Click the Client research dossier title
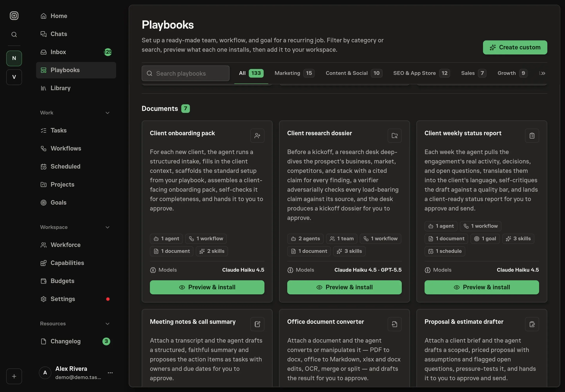Screen dimensions: 565x392 [319, 133]
